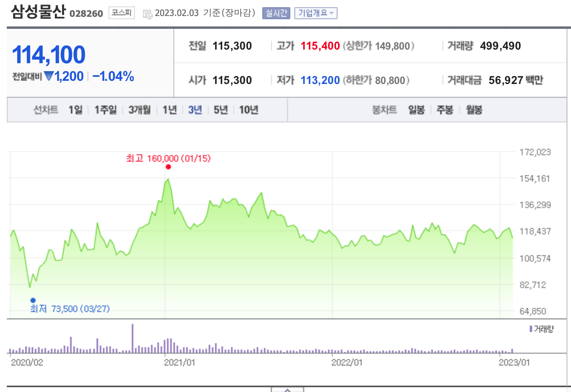Switch to the 3개월 chart range
This screenshot has height=392, width=571.
coord(140,110)
